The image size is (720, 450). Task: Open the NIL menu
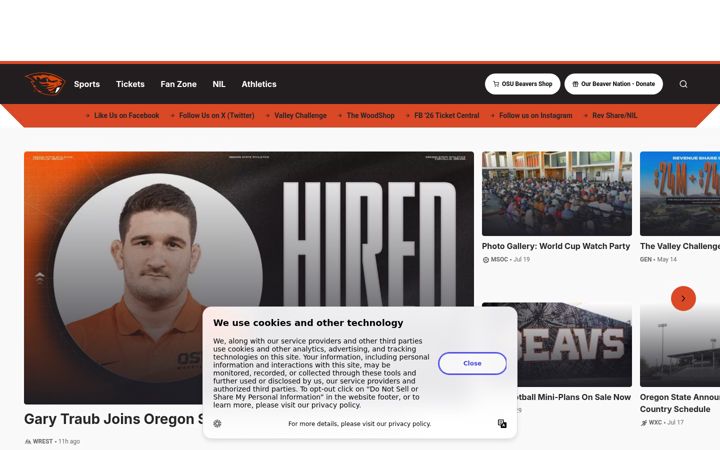(x=219, y=84)
